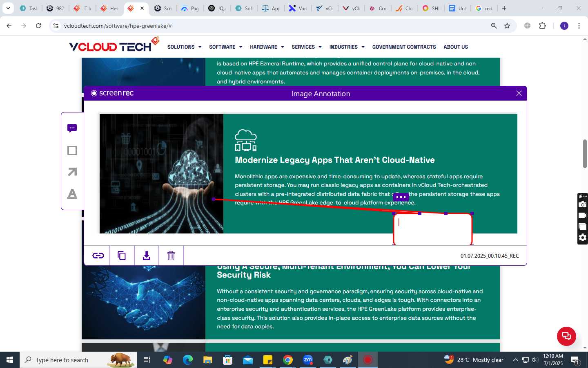588x368 pixels.
Task: Copy the ScreenRec sharing link
Action: click(98, 256)
